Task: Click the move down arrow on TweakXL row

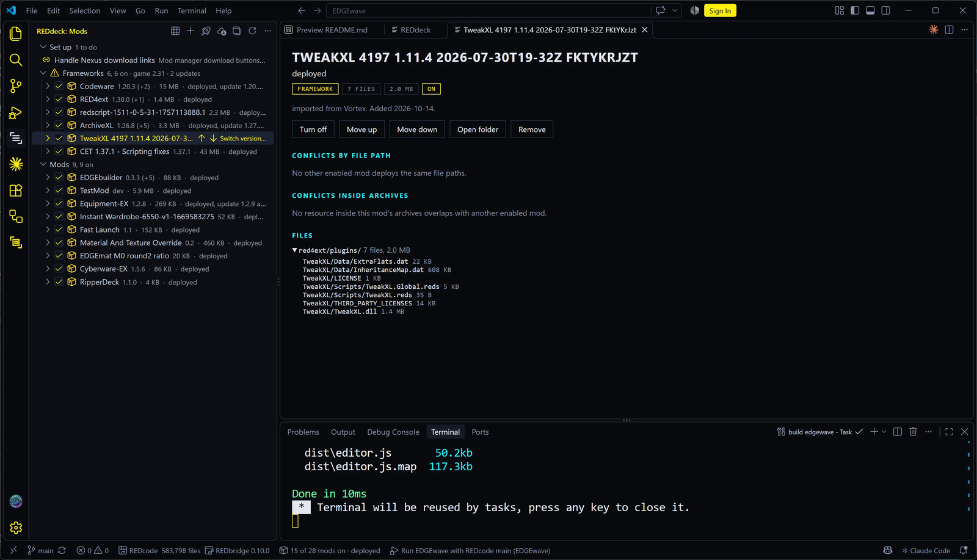Action: (213, 139)
